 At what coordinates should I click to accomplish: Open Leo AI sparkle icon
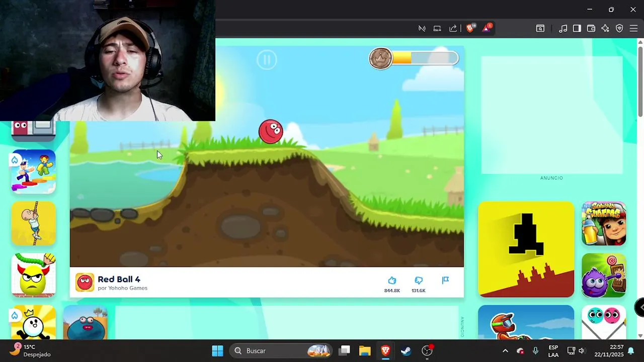pos(605,29)
